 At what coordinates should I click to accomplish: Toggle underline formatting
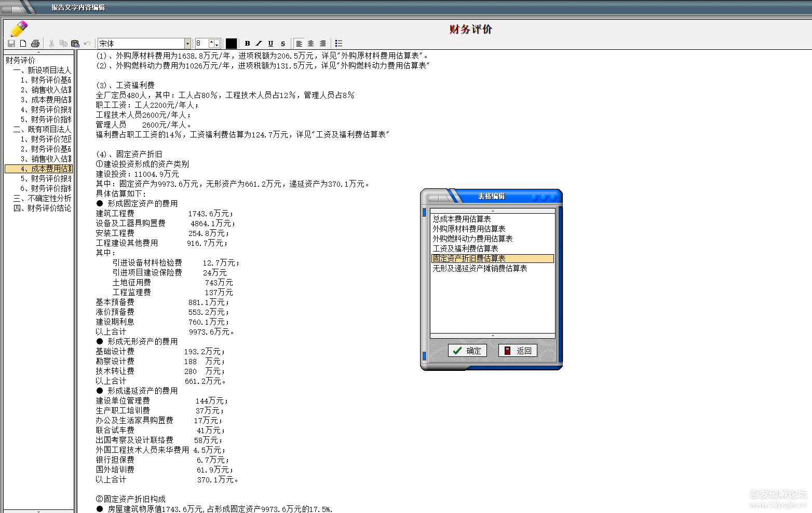pyautogui.click(x=270, y=44)
